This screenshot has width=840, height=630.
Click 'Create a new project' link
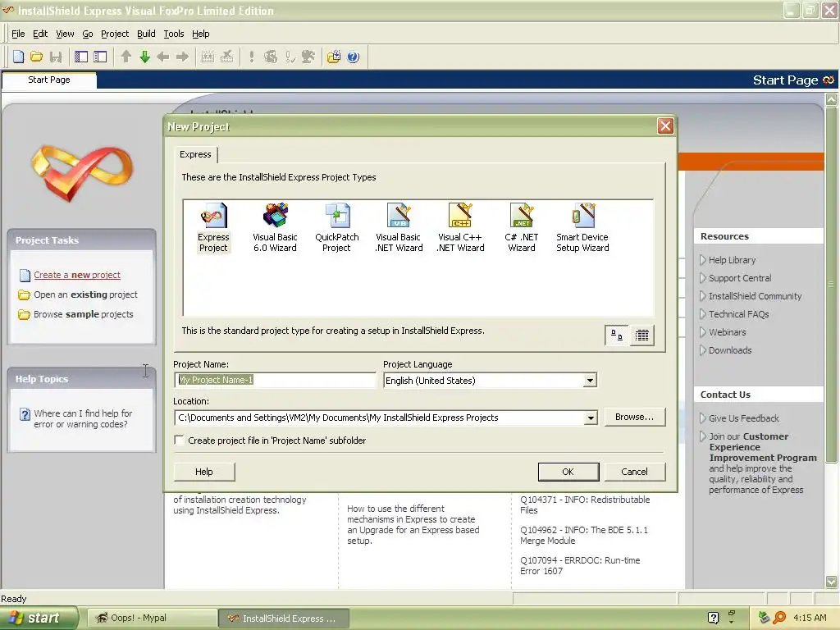(x=77, y=275)
